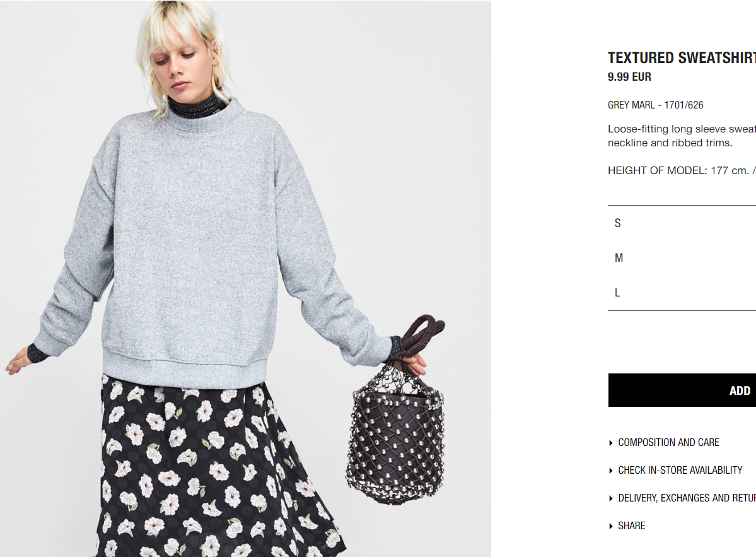Click the triangle icon beside Share
This screenshot has width=756, height=557.
pyautogui.click(x=611, y=526)
